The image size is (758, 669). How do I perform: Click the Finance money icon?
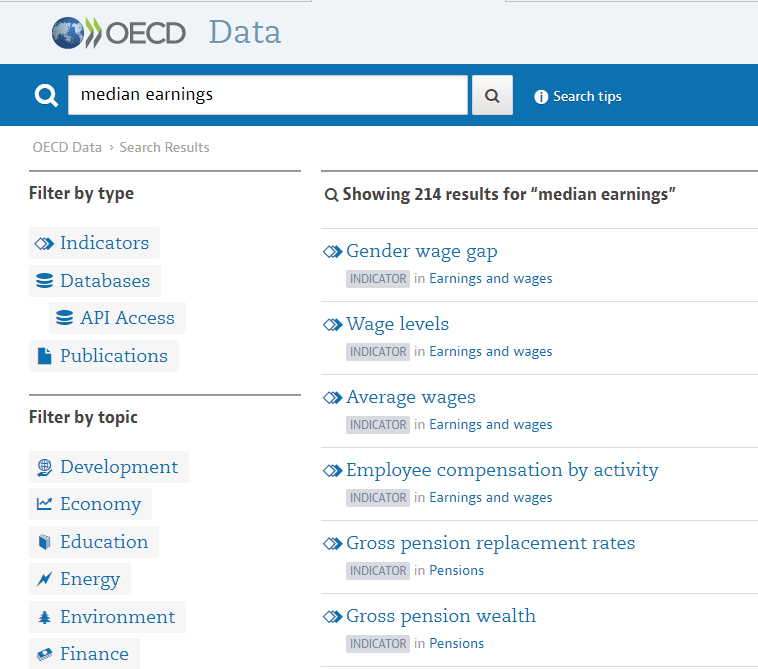[x=44, y=654]
